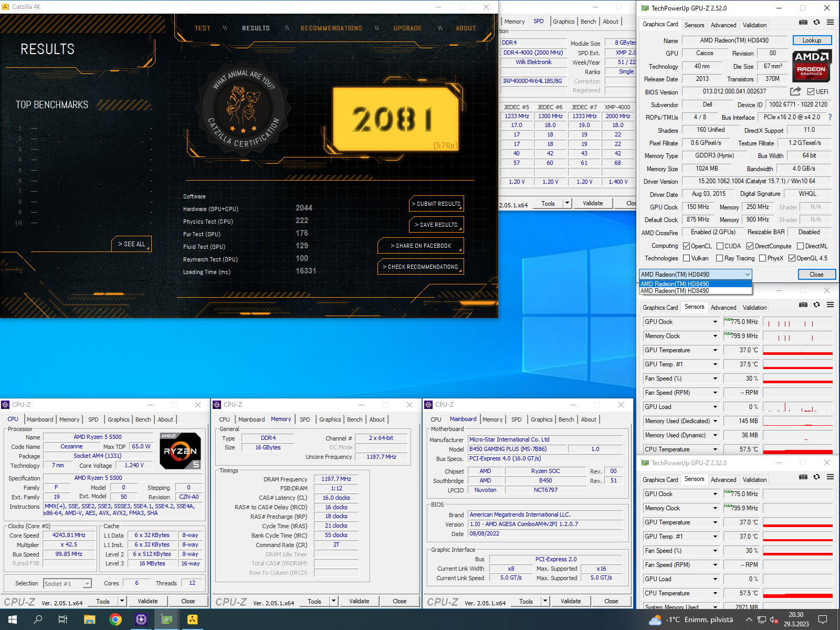Click SHARE ON FACEBOOK button
The height and width of the screenshot is (630, 840).
pos(421,246)
